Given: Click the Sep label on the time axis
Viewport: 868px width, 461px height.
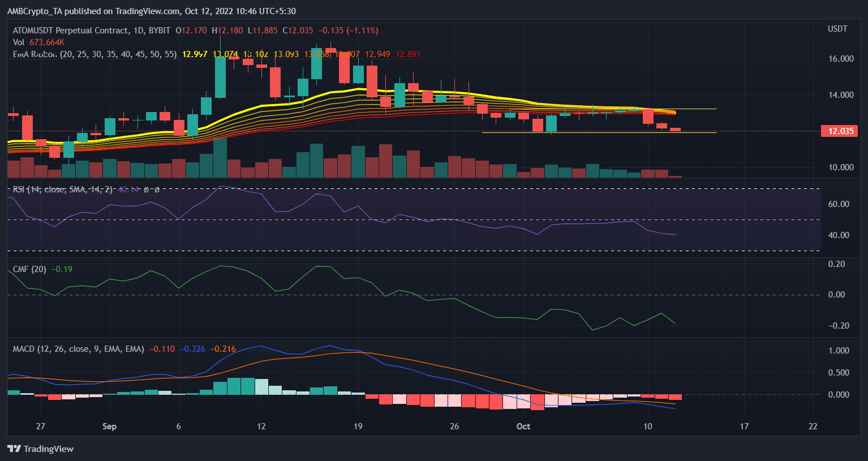Looking at the screenshot, I should click(x=109, y=426).
